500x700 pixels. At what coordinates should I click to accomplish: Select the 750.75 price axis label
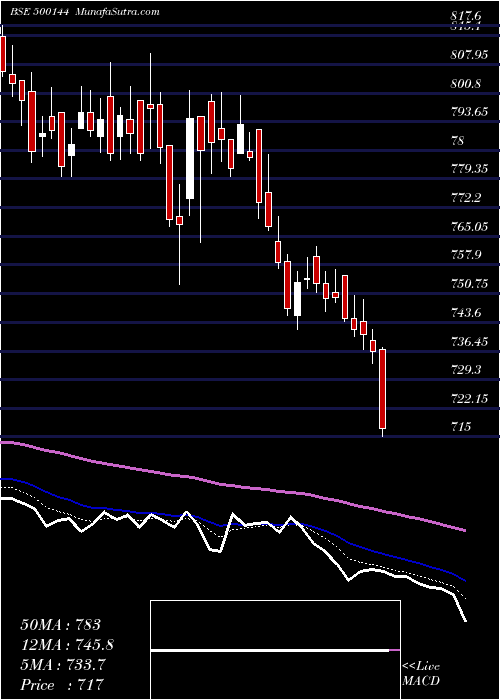(469, 283)
